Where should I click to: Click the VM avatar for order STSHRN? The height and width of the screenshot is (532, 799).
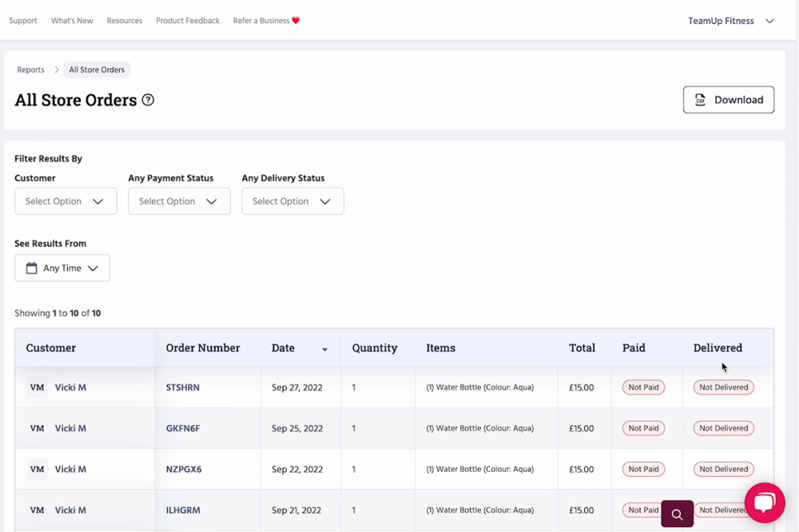click(37, 387)
